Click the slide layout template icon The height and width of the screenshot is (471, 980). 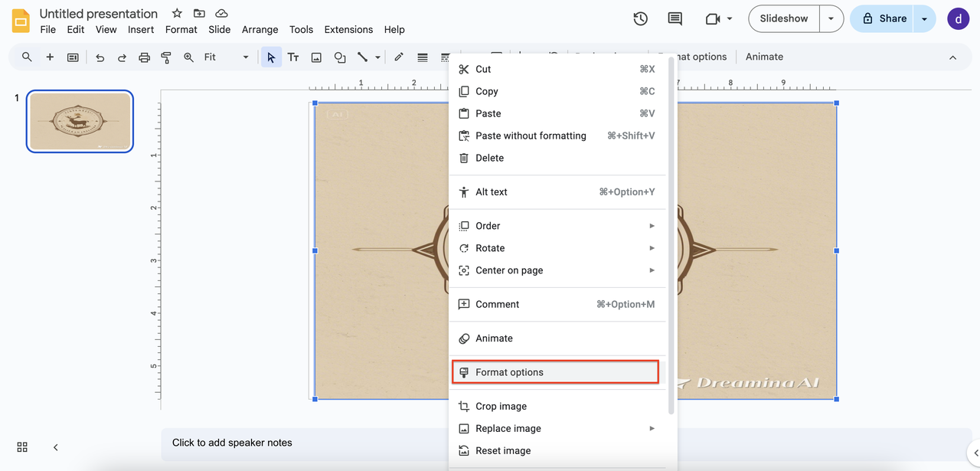pos(73,57)
